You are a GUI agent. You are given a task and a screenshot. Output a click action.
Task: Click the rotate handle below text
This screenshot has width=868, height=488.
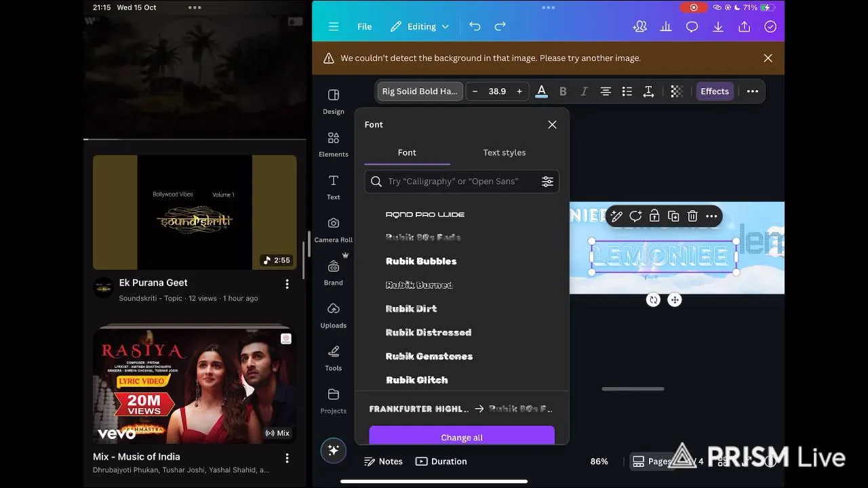(x=653, y=300)
